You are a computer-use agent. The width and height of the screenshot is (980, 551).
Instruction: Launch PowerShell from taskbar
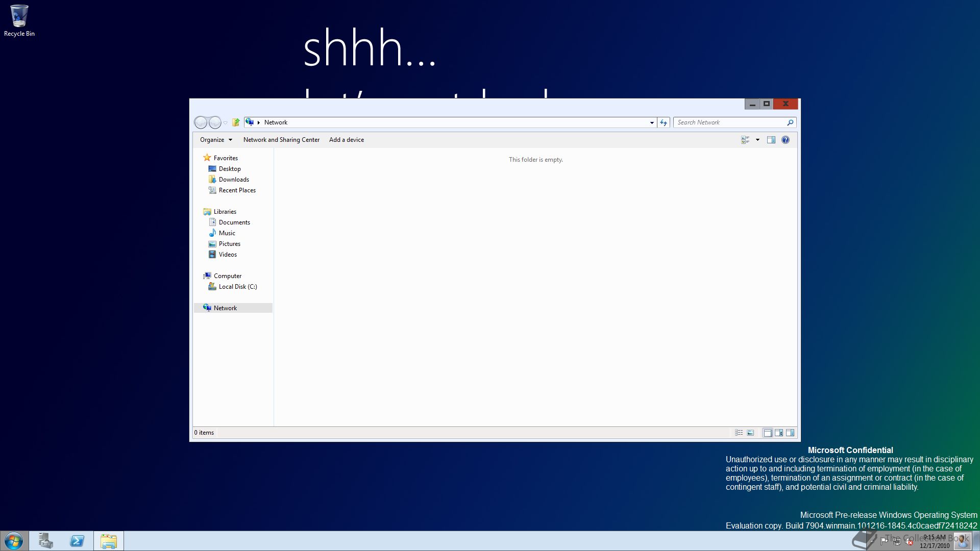point(77,541)
